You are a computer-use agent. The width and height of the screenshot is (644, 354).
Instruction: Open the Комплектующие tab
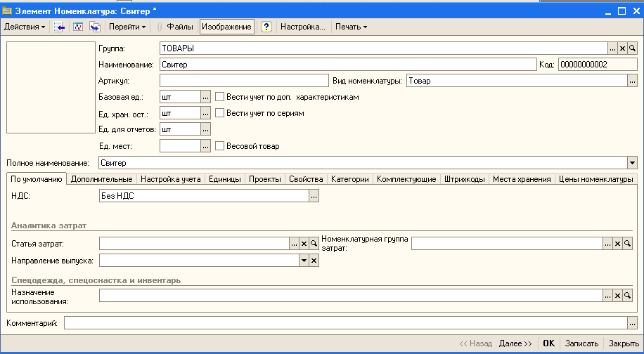[406, 179]
